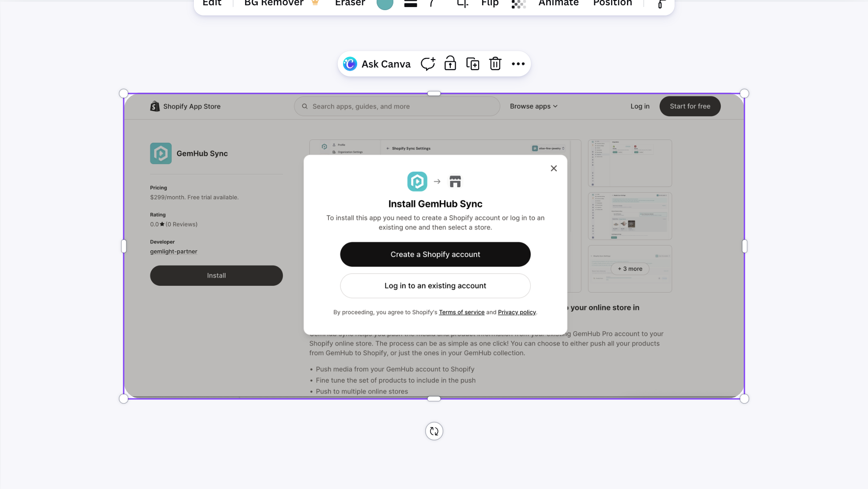868x489 pixels.
Task: Expand the Browse apps dropdown in the image
Action: pyautogui.click(x=533, y=106)
